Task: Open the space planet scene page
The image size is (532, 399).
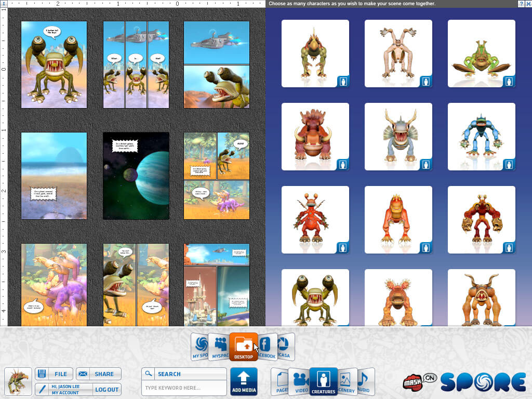Action: click(136, 176)
